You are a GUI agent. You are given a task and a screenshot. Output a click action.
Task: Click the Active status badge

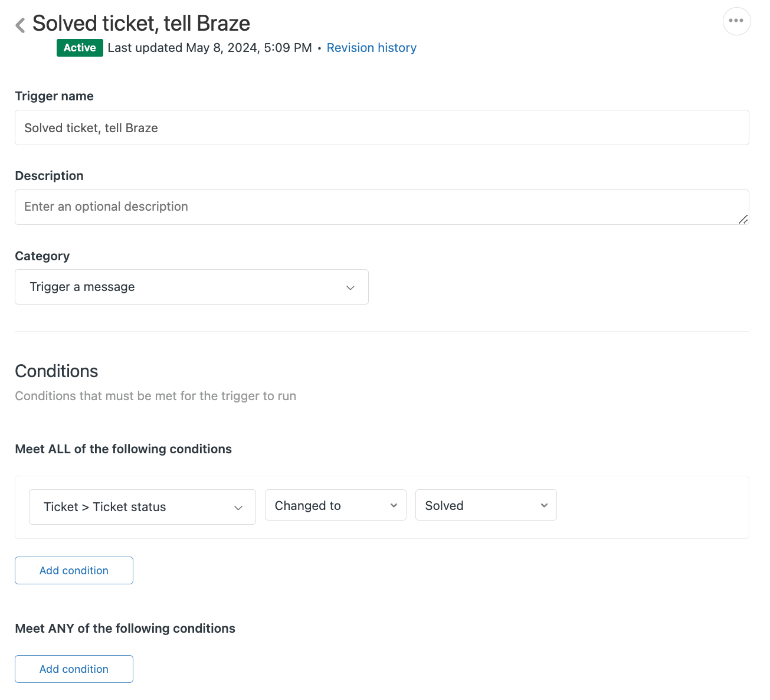pos(80,48)
